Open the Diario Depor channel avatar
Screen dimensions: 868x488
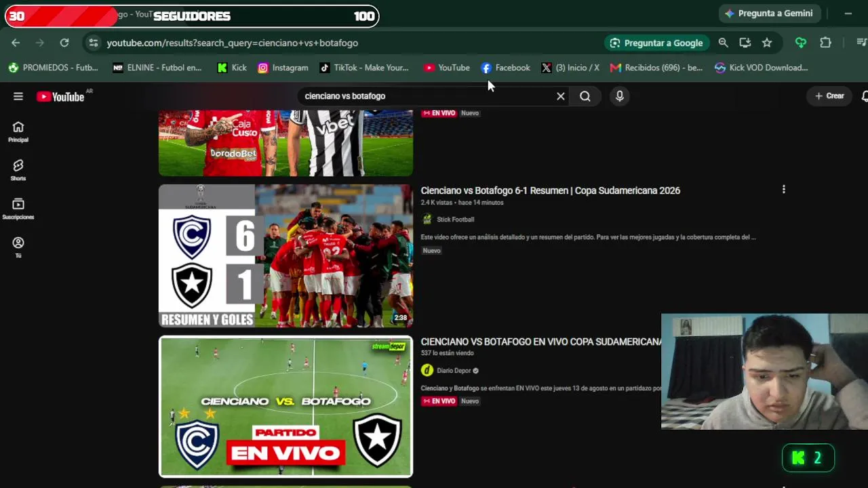427,370
